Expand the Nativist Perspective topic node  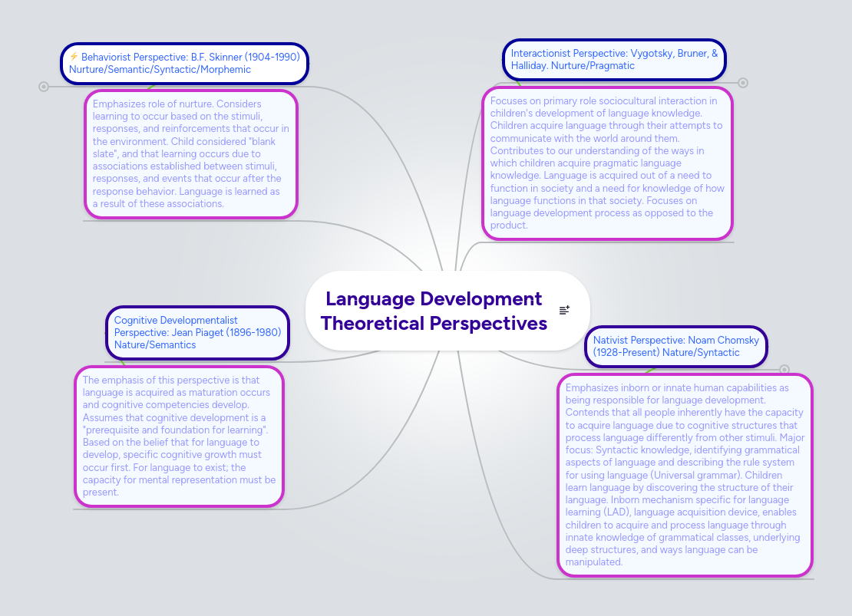[784, 369]
